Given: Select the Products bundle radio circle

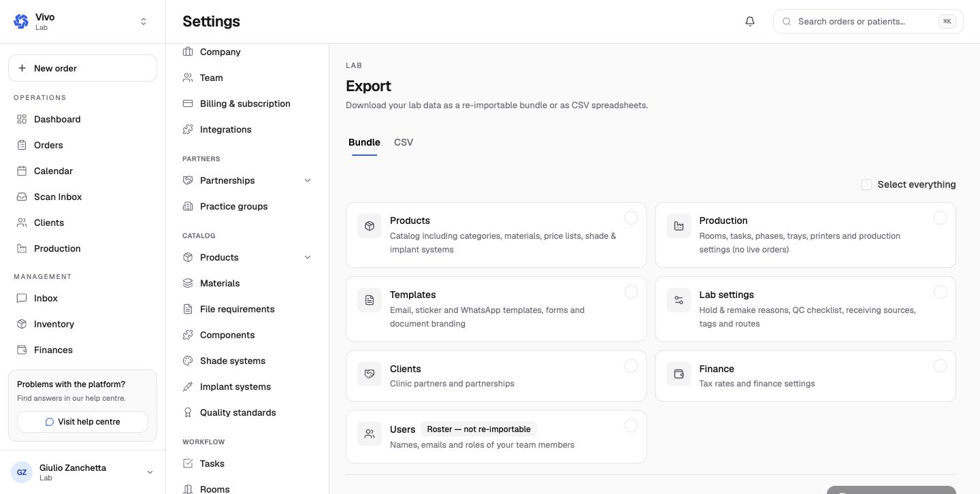Looking at the screenshot, I should click(x=631, y=218).
